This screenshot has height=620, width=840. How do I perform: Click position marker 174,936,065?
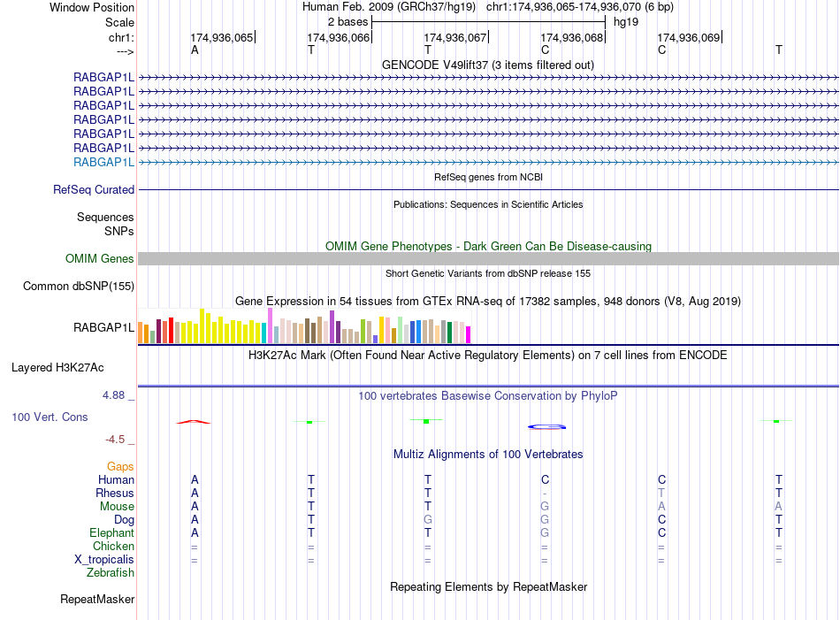(222, 37)
